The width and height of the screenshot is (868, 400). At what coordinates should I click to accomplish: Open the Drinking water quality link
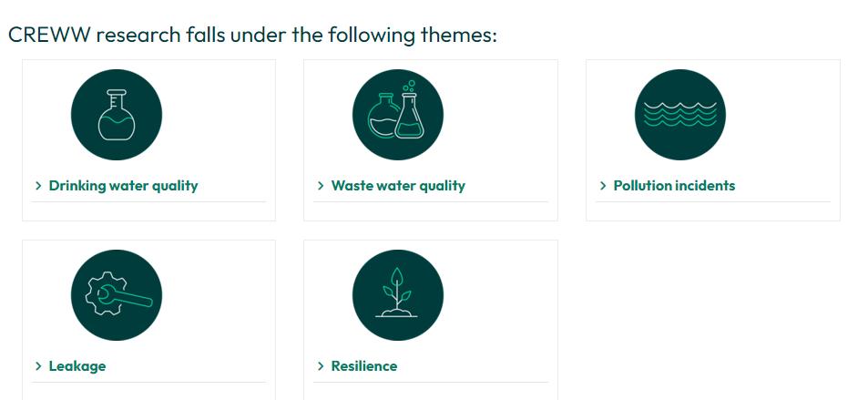123,186
